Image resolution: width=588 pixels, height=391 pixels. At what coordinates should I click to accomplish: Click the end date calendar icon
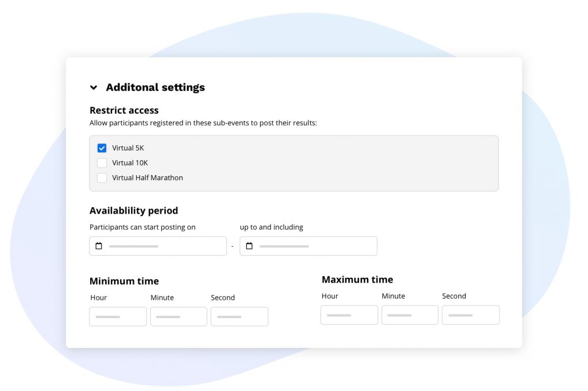point(249,246)
